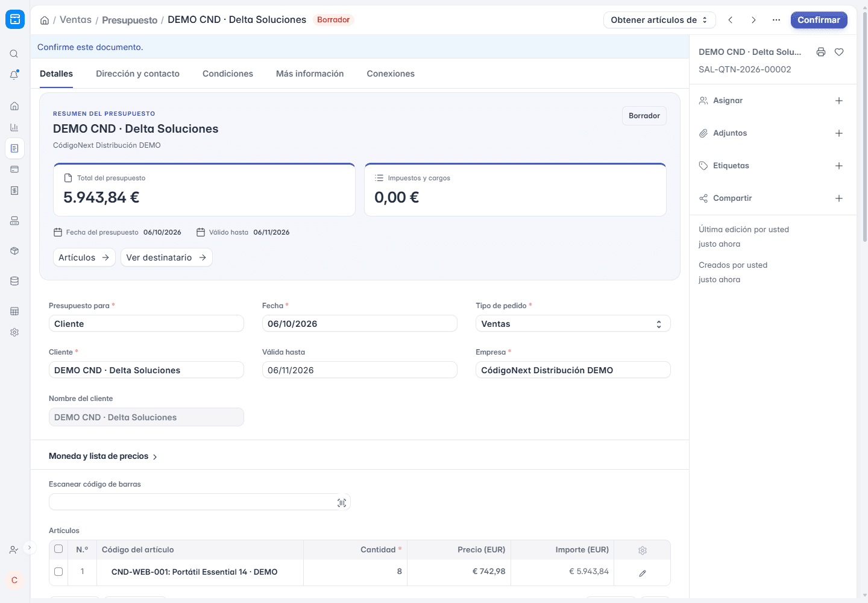Viewport: 868px width, 603px height.
Task: Open the Obtener artículos de dropdown
Action: pyautogui.click(x=659, y=20)
